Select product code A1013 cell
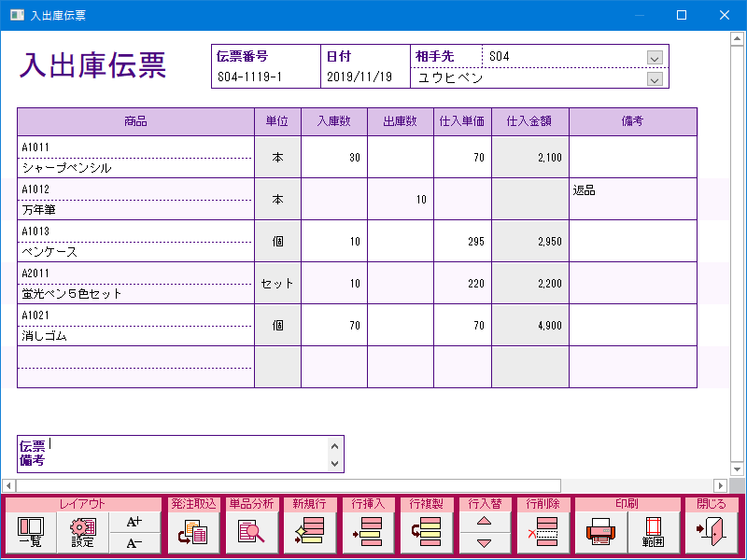747x560 pixels. [x=135, y=231]
